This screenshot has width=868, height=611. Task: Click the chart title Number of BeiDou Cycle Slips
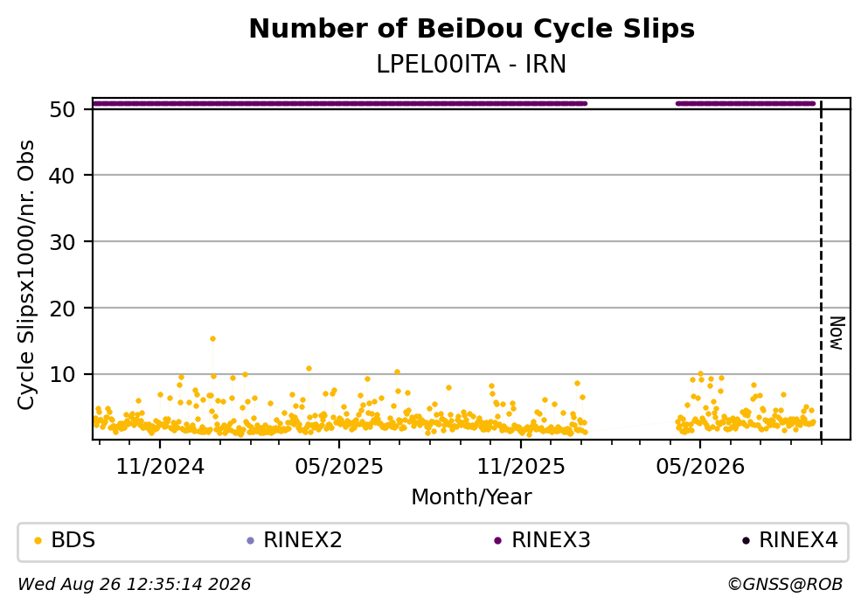472,29
